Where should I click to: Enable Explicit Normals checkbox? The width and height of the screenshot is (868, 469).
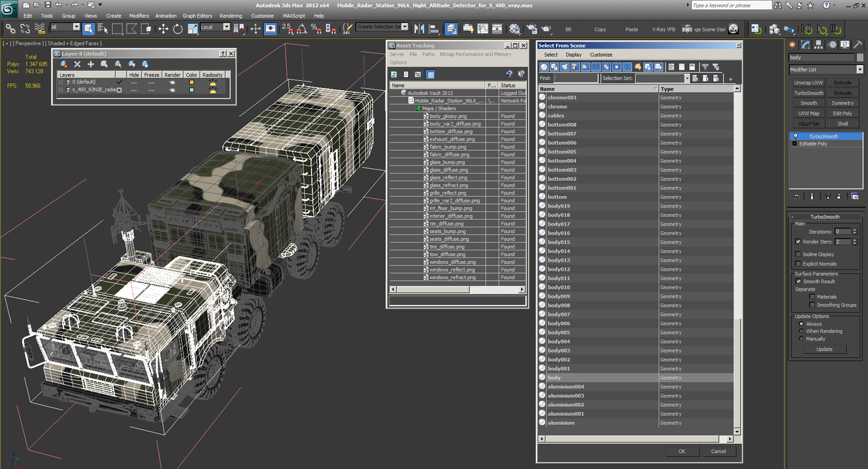pos(798,264)
